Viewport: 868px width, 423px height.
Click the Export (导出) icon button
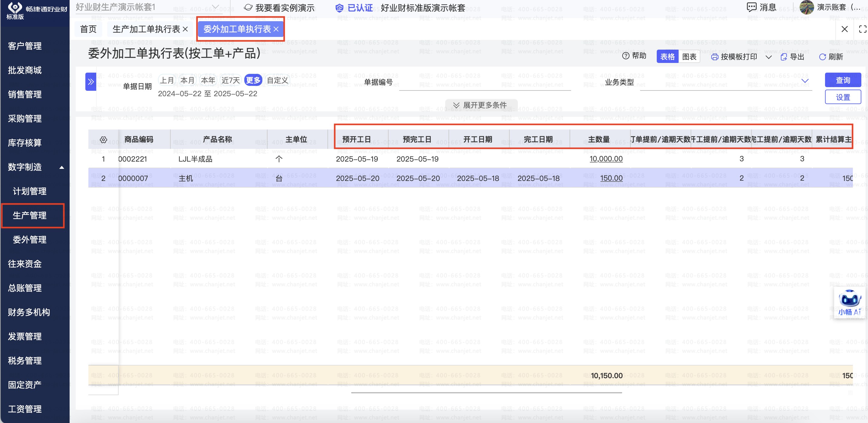tap(784, 57)
